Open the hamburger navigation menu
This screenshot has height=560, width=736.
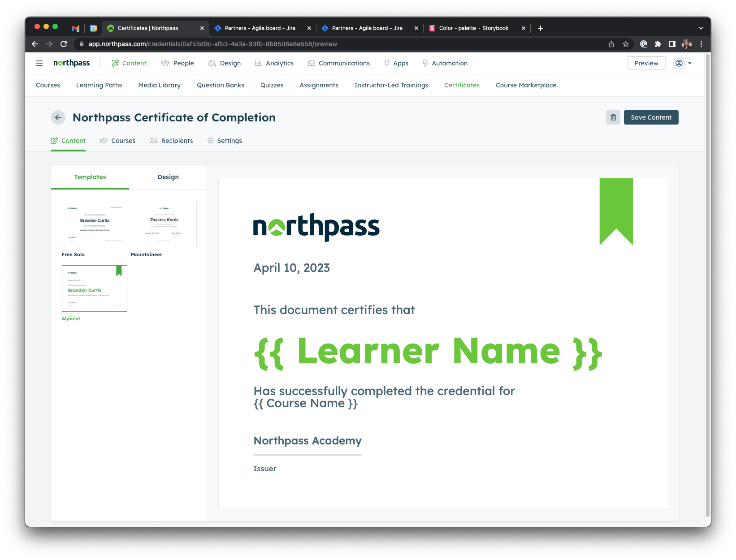(x=39, y=63)
